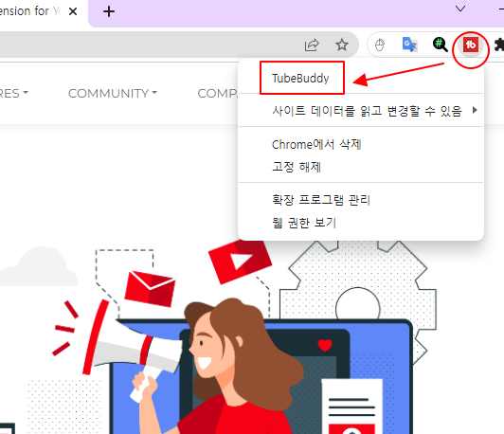504x434 pixels.
Task: Open a new tab with plus button
Action: 109,12
